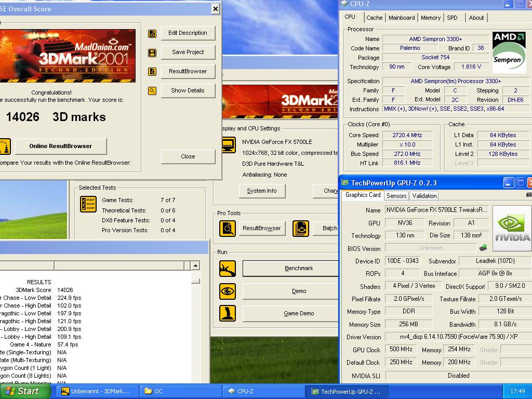Click the results list scroll up arrow
The image size is (532, 399).
[x=195, y=265]
